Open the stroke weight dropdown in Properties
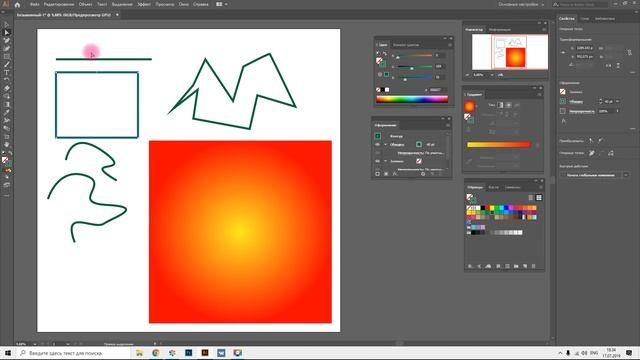The width and height of the screenshot is (640, 360). [618, 101]
